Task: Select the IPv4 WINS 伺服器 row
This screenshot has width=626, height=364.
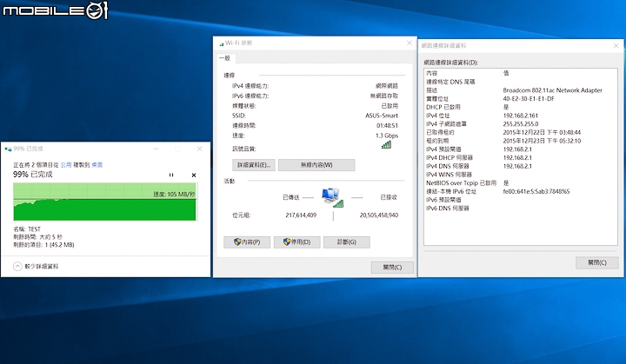Action: tap(521, 175)
